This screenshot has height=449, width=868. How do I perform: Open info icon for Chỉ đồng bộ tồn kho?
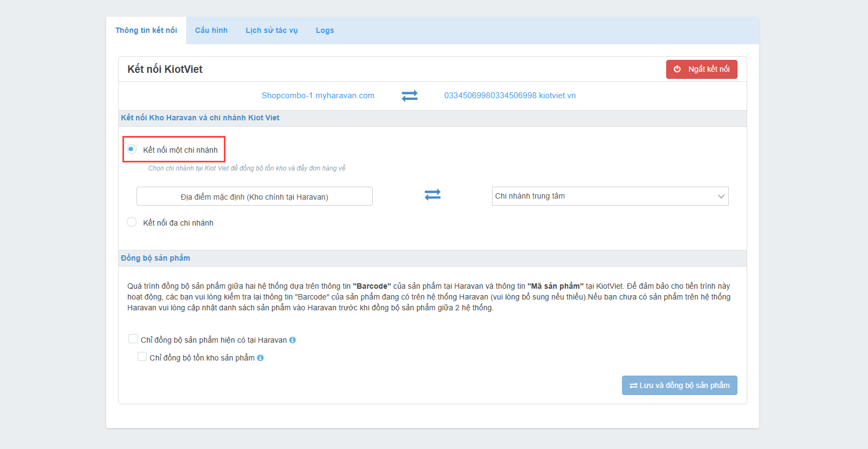coord(260,358)
